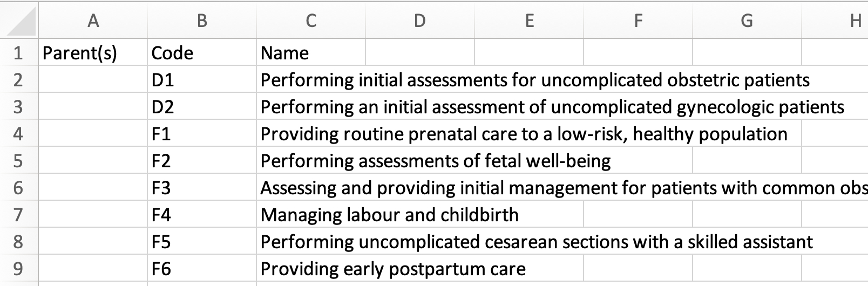
Task: Select cell containing code D1
Action: coord(202,80)
